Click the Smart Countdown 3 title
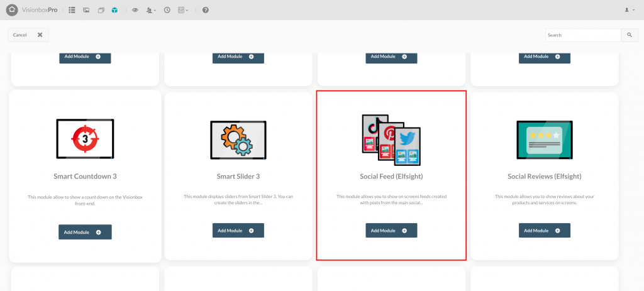 [x=85, y=177]
